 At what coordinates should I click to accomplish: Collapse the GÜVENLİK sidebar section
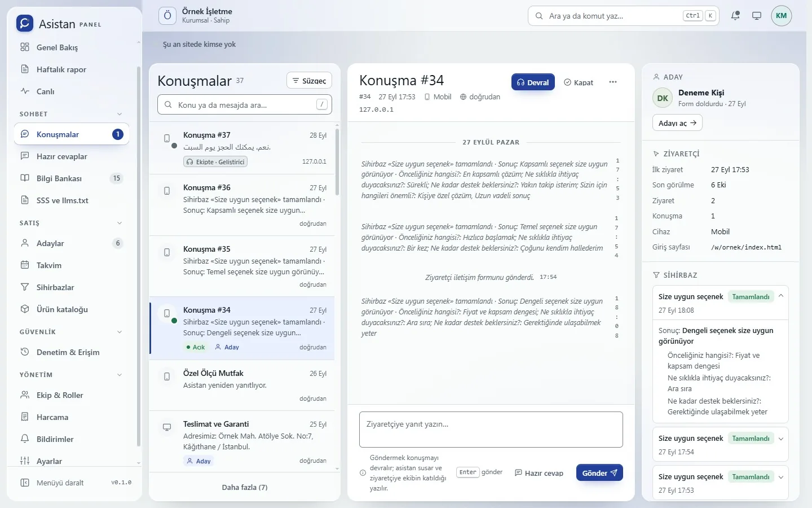pos(72,332)
